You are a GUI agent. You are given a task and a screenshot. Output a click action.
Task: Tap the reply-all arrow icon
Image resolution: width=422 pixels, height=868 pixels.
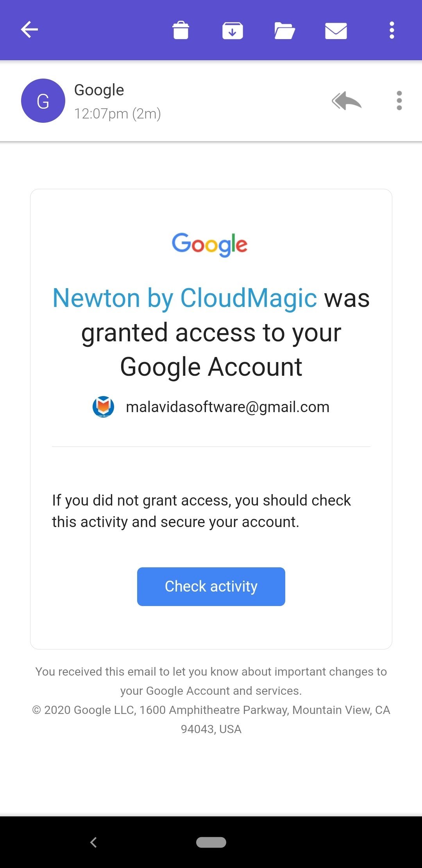pos(347,101)
